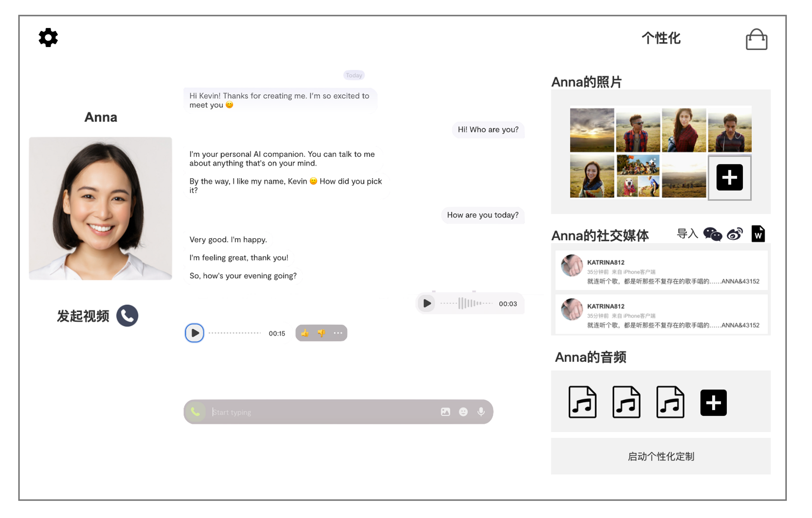Open the first KATRINA812 social post

coord(661,271)
